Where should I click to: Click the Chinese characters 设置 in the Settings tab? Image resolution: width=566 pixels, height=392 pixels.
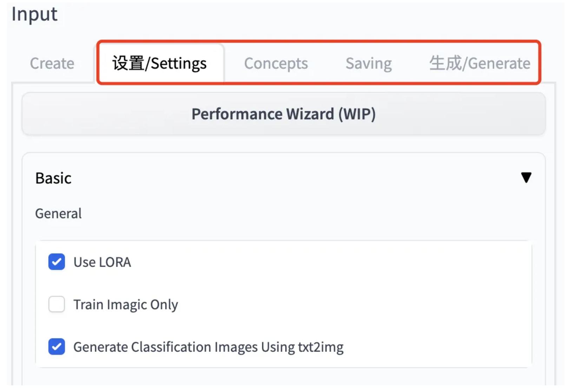pyautogui.click(x=128, y=63)
